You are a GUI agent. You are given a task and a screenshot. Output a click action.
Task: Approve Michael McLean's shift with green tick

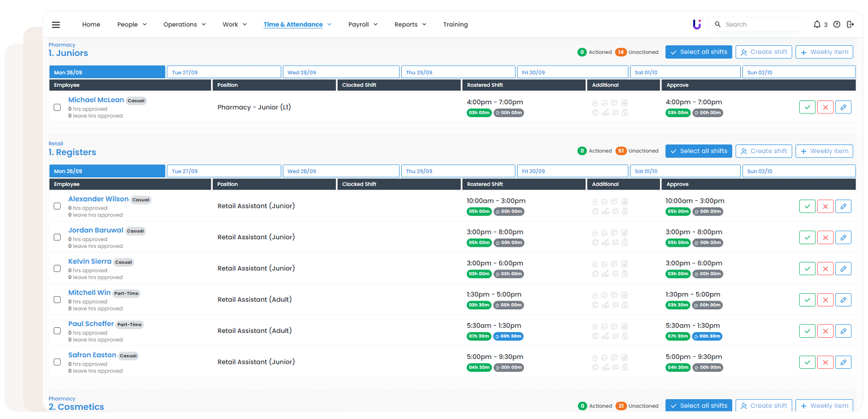tap(807, 107)
